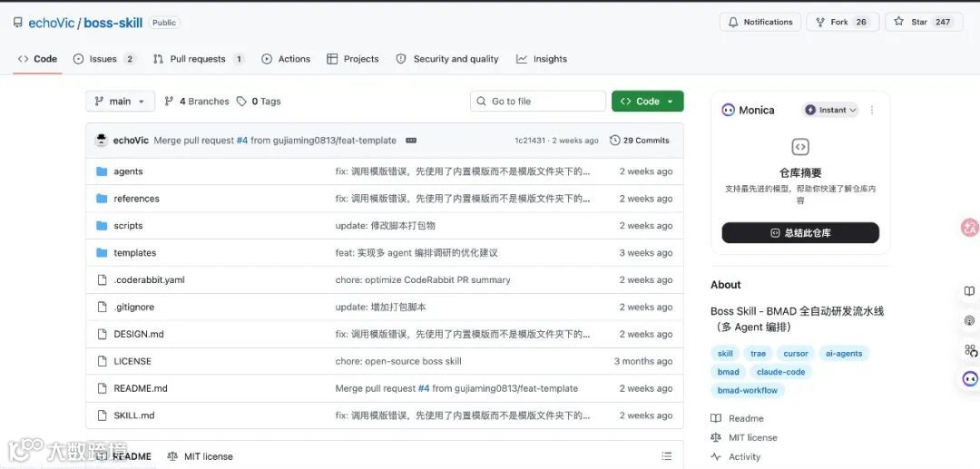This screenshot has height=469, width=980.
Task: Select the bmad topic tag
Action: 728,372
